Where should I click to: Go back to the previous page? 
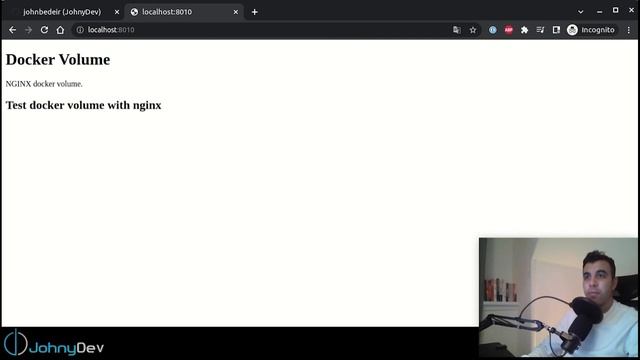(12, 30)
